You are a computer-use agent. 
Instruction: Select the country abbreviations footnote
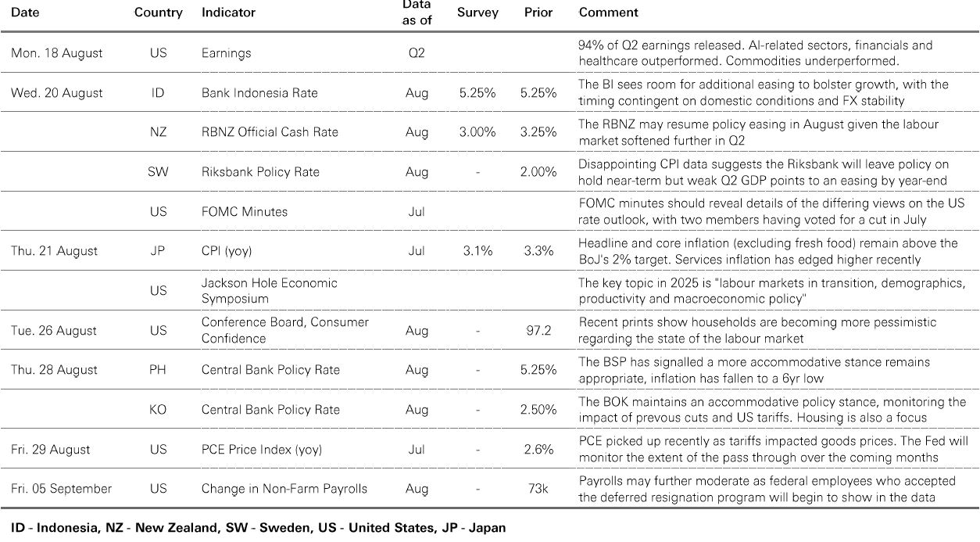point(258,528)
